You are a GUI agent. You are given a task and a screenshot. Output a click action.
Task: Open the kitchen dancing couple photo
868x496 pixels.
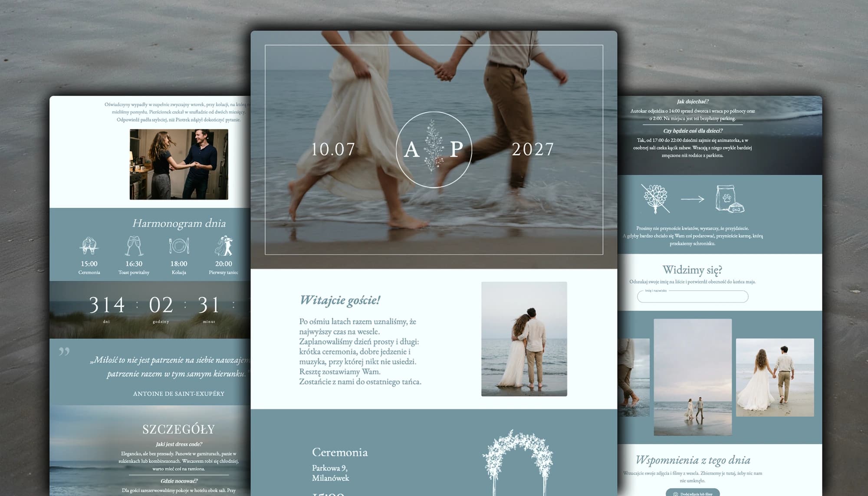[179, 164]
